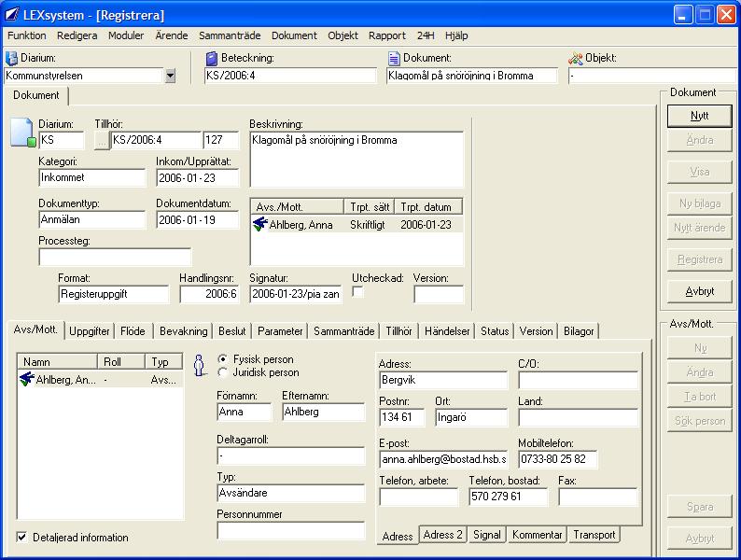Click the Förnamn field containing Anna
Image resolution: width=741 pixels, height=560 pixels.
(x=245, y=412)
